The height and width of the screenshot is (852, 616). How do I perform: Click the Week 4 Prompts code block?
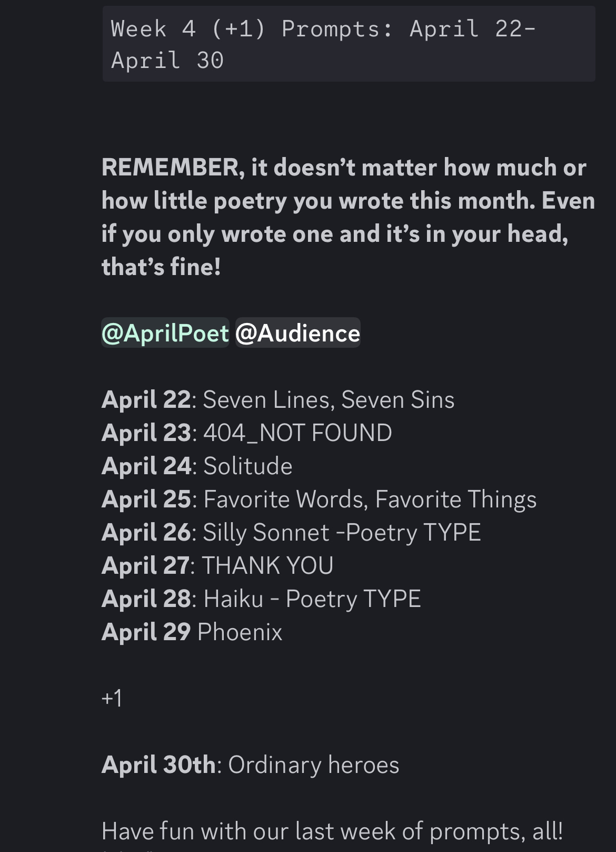click(349, 44)
